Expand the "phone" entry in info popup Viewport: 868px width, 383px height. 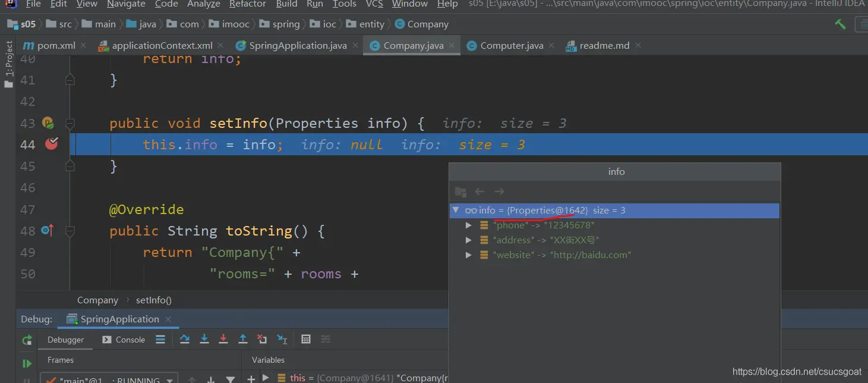(x=469, y=225)
